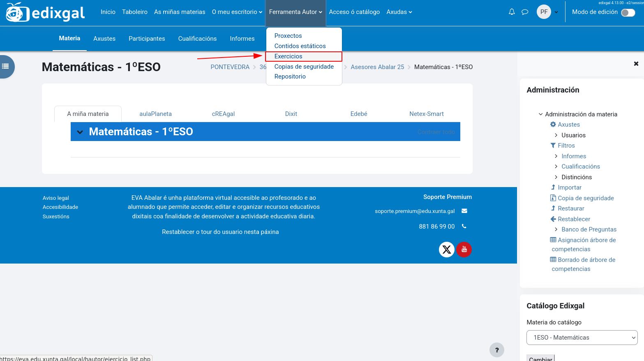Open the notifications bell icon

pyautogui.click(x=512, y=12)
